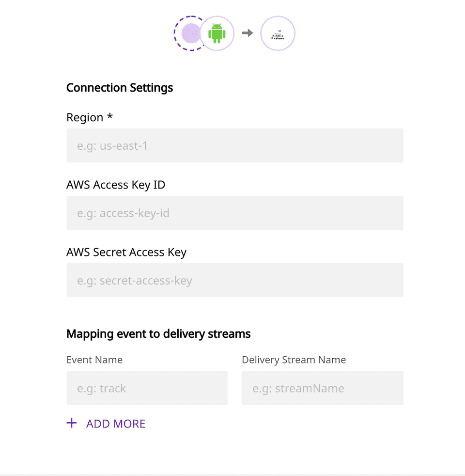Screen dimensions: 465x476
Task: Click the Android source icon
Action: pos(217,33)
